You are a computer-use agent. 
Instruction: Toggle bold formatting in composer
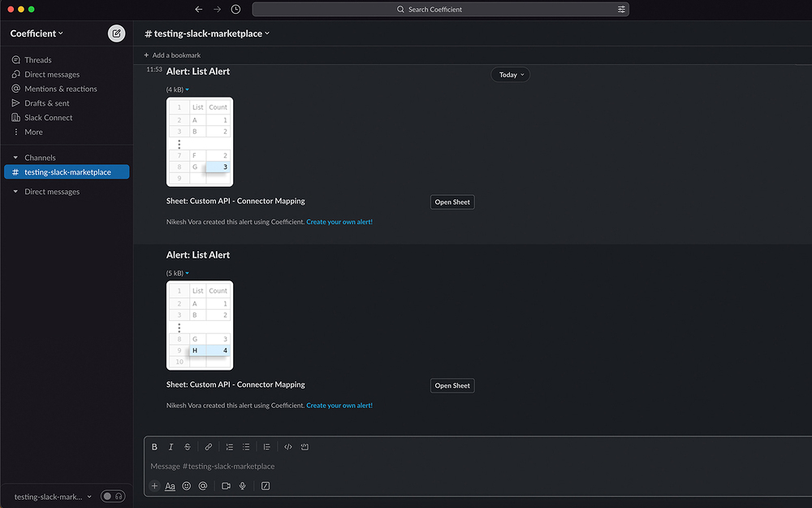pos(154,447)
